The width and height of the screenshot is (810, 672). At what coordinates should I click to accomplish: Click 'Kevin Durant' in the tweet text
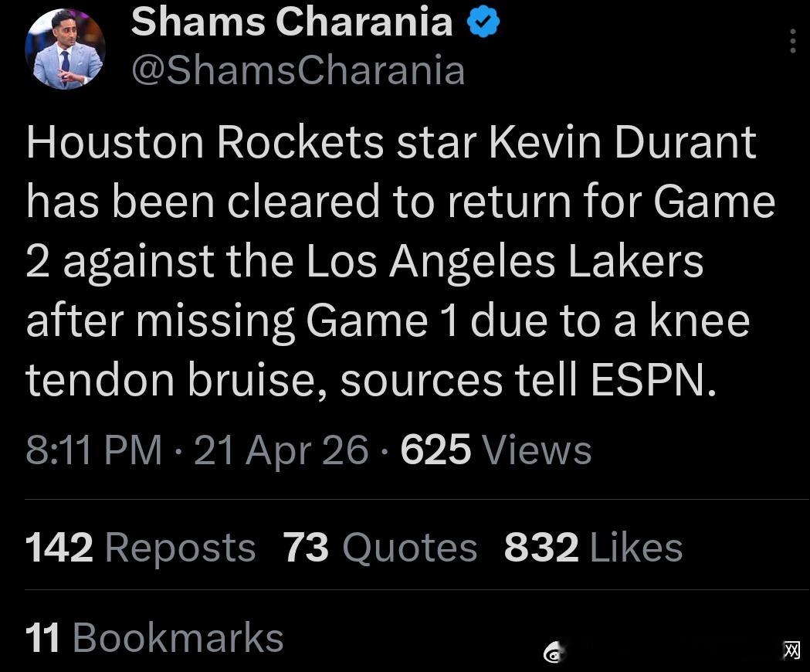click(622, 142)
